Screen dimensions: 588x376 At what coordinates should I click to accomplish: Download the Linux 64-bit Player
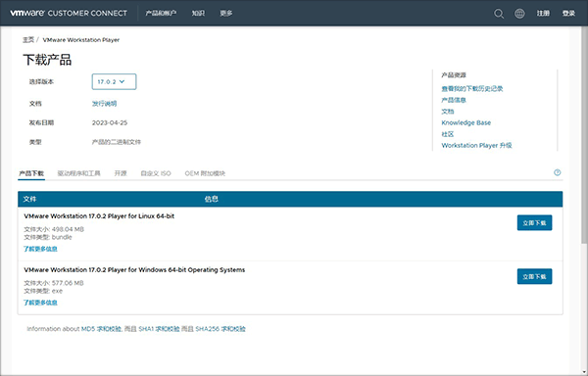534,223
